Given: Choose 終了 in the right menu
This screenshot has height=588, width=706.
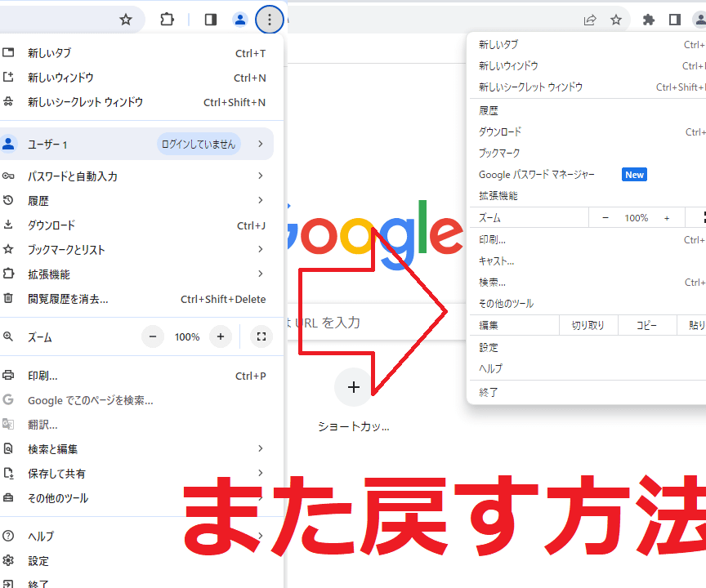Looking at the screenshot, I should (489, 392).
